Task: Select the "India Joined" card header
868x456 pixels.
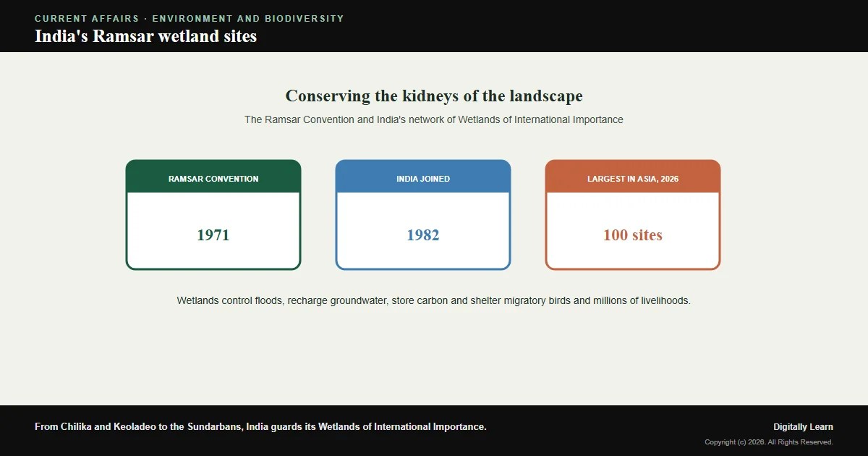Action: point(423,178)
